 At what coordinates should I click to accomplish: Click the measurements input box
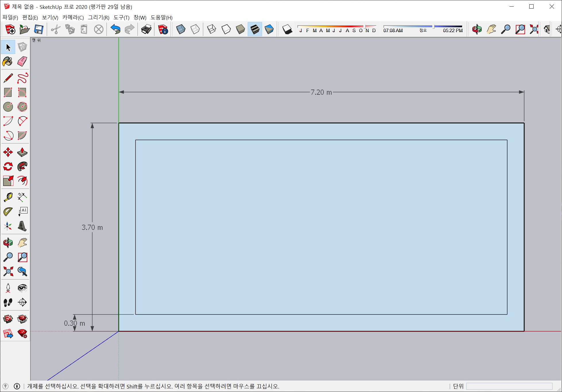pos(509,386)
